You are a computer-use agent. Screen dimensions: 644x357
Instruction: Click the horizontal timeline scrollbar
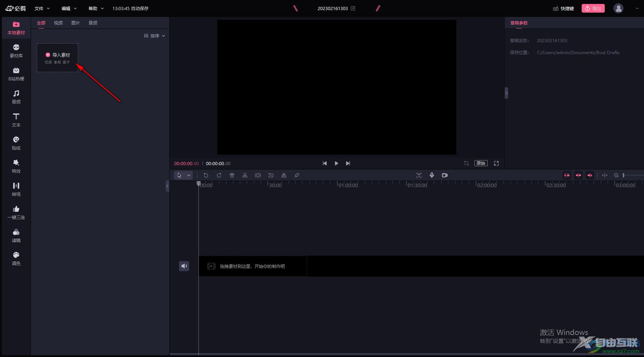407,354
